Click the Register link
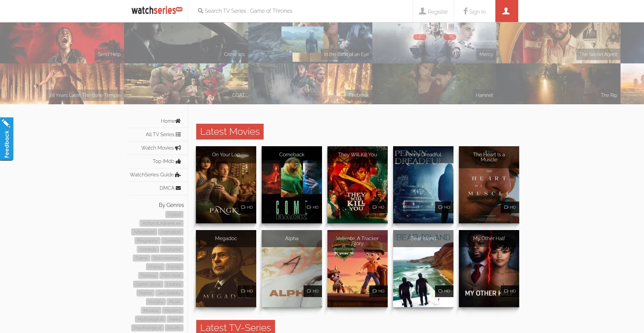Image resolution: width=644 pixels, height=333 pixels. tap(433, 11)
